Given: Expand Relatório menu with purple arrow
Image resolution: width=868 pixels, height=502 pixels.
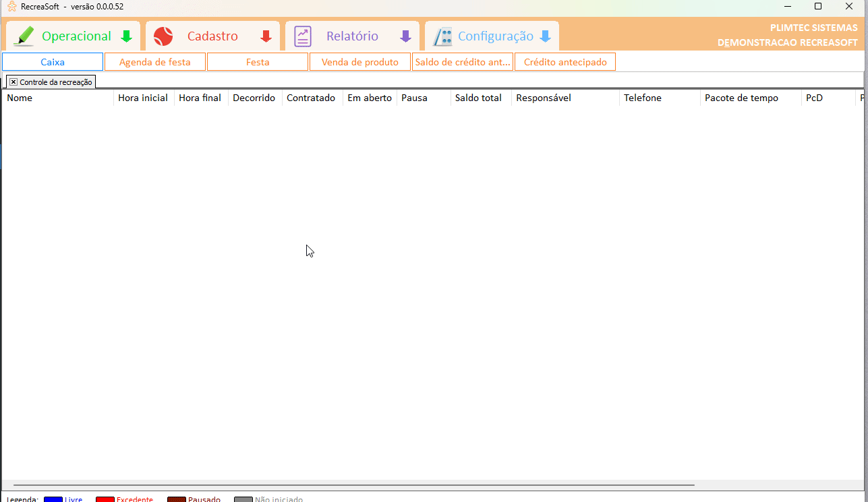Looking at the screenshot, I should coord(405,36).
